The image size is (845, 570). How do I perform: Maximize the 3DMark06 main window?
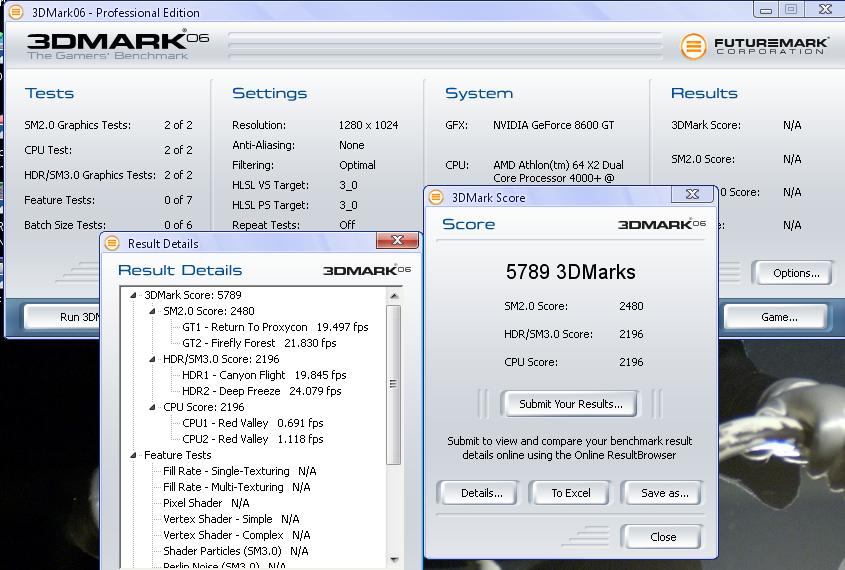791,9
